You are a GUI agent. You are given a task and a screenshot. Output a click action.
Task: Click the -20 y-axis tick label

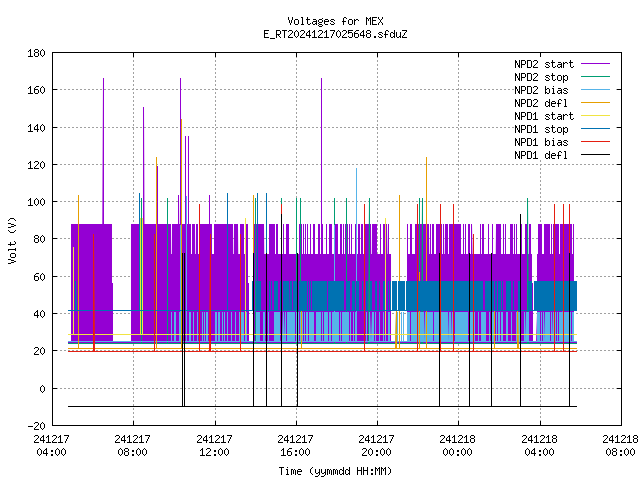point(36,426)
